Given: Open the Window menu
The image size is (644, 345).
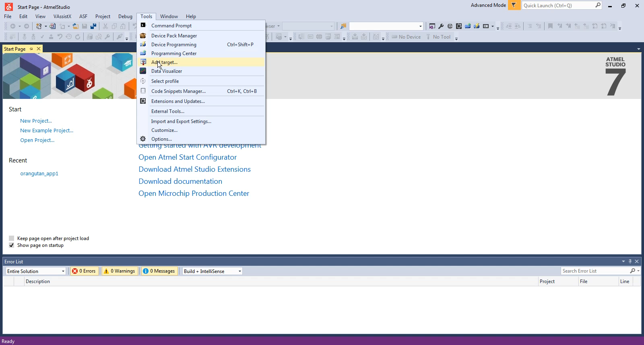Looking at the screenshot, I should click(x=169, y=16).
